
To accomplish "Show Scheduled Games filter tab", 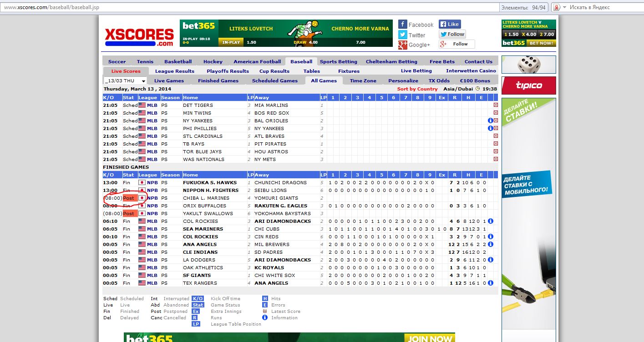I will tap(275, 80).
